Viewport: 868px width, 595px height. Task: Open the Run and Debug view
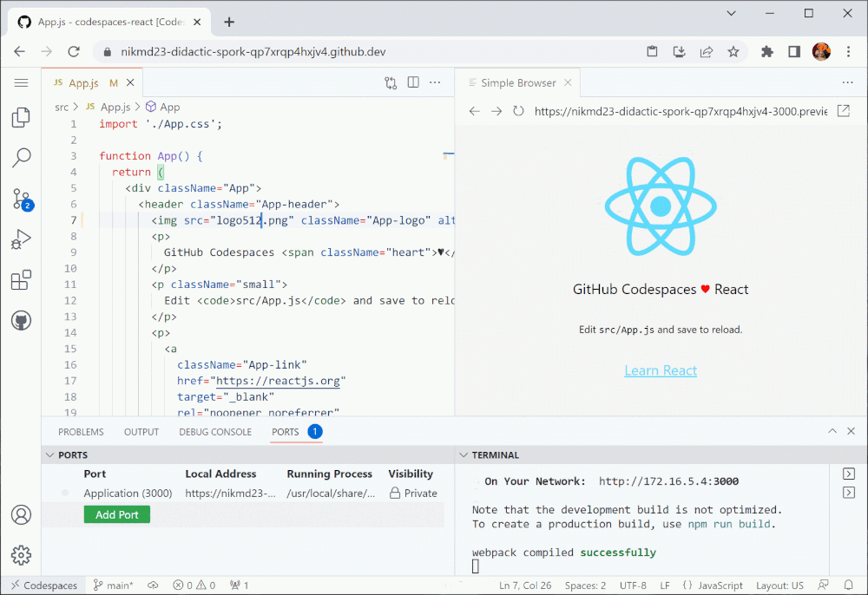(x=21, y=238)
